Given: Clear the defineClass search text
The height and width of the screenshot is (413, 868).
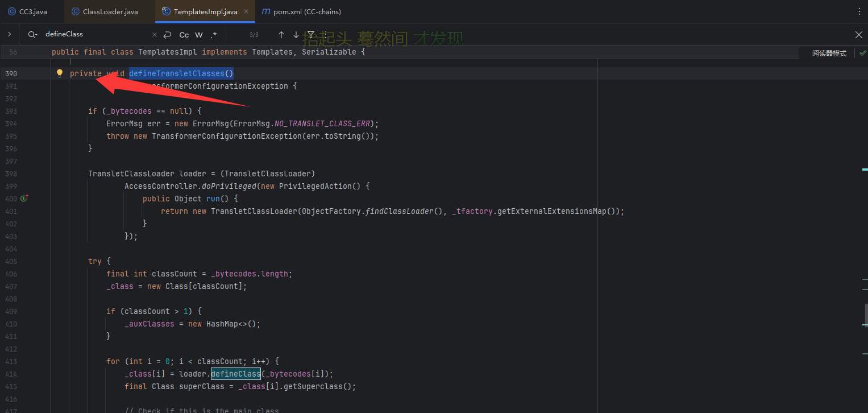Looking at the screenshot, I should (x=155, y=35).
